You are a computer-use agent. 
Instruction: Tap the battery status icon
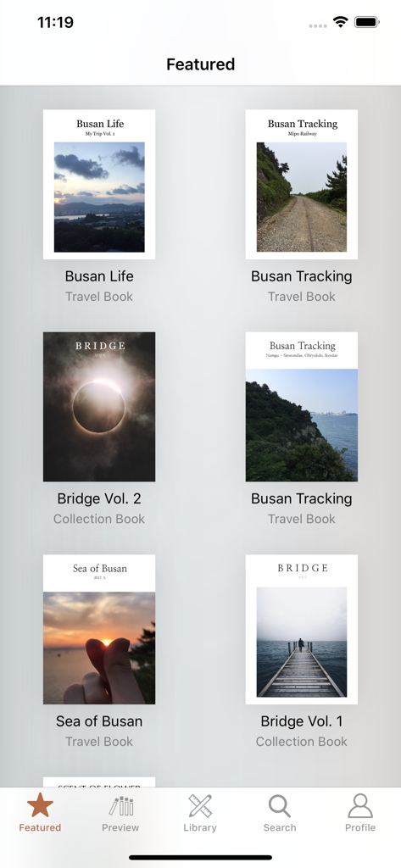coord(366,22)
